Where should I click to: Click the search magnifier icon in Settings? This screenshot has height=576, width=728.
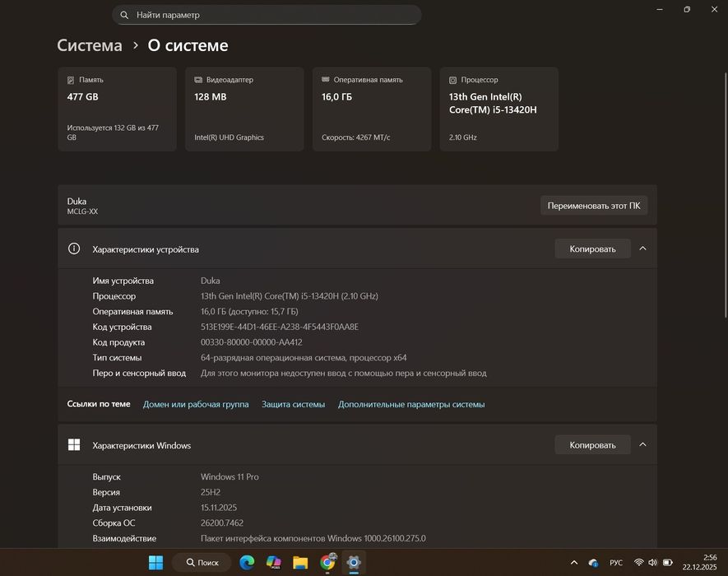pyautogui.click(x=124, y=15)
